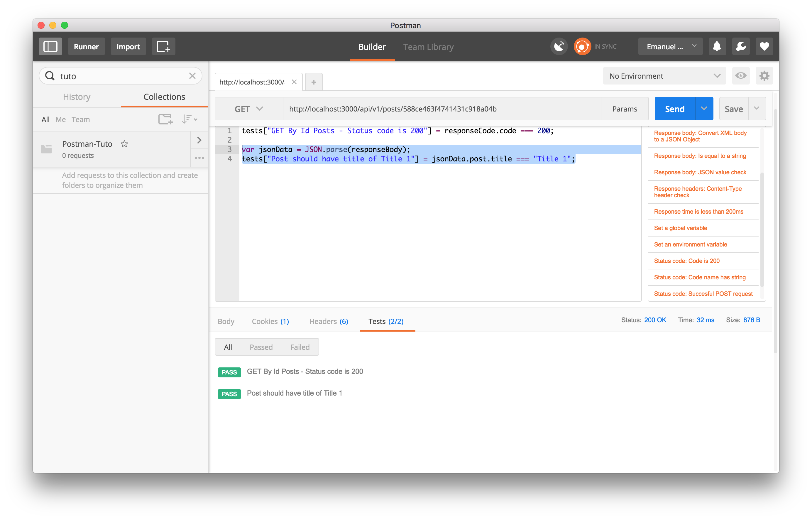Image resolution: width=812 pixels, height=520 pixels.
Task: Click the Postman-Tuto collection name
Action: pos(87,144)
